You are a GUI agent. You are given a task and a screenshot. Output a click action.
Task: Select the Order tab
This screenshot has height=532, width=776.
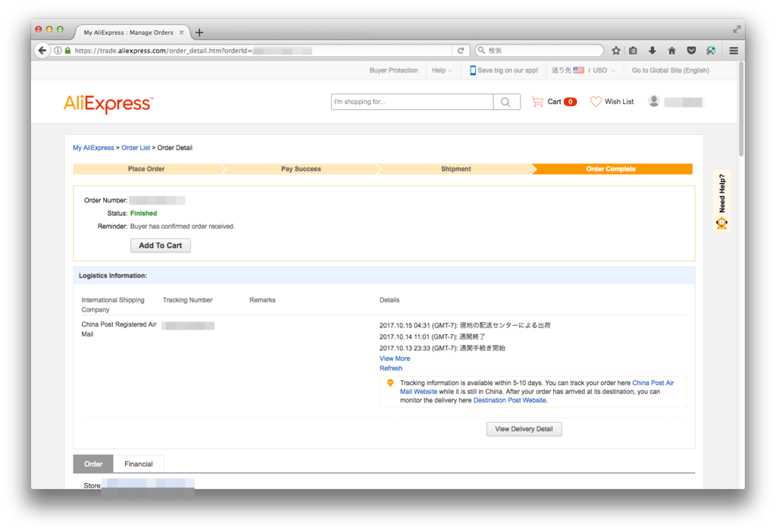point(93,464)
